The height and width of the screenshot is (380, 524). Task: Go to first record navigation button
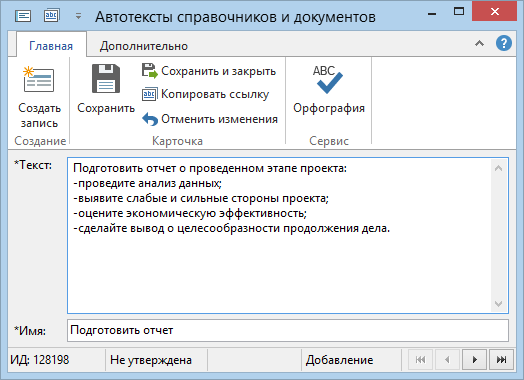420,360
